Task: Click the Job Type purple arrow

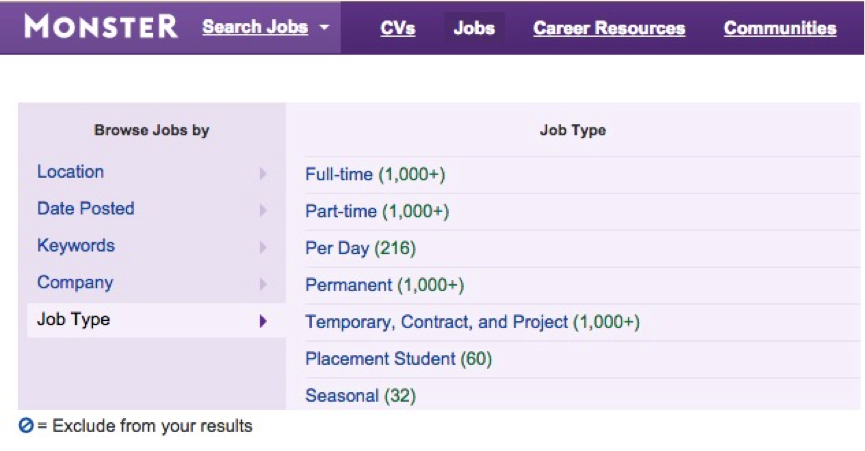Action: click(x=263, y=321)
